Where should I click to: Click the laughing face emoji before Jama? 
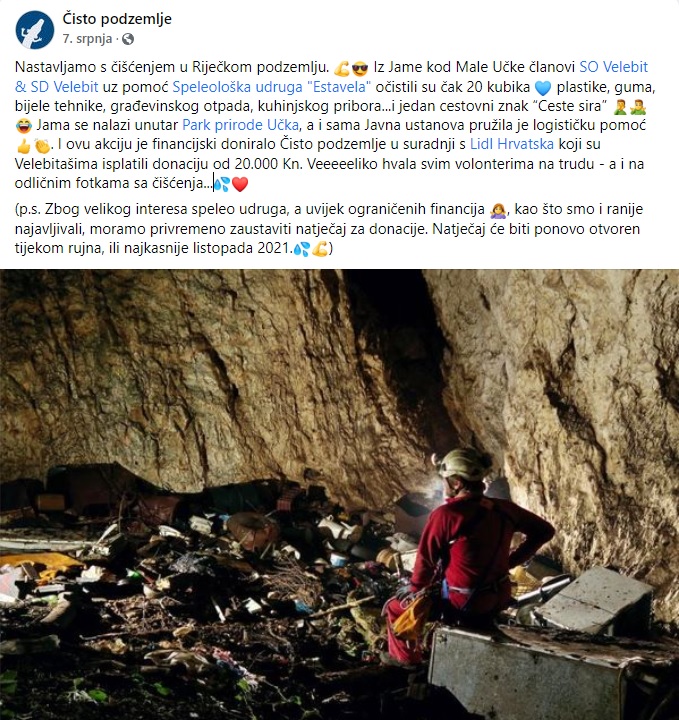point(23,126)
